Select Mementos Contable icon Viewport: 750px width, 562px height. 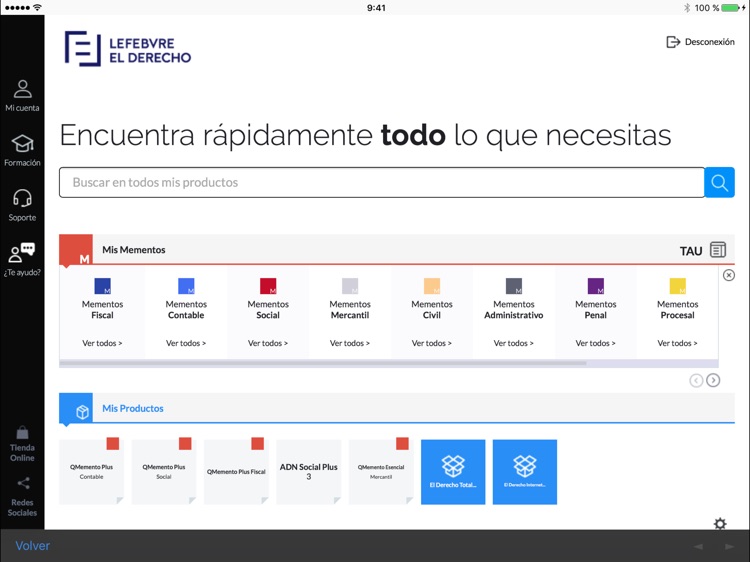pos(186,286)
